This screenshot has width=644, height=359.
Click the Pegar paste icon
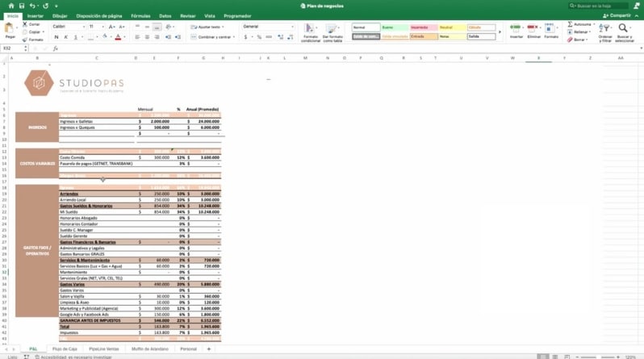click(10, 29)
